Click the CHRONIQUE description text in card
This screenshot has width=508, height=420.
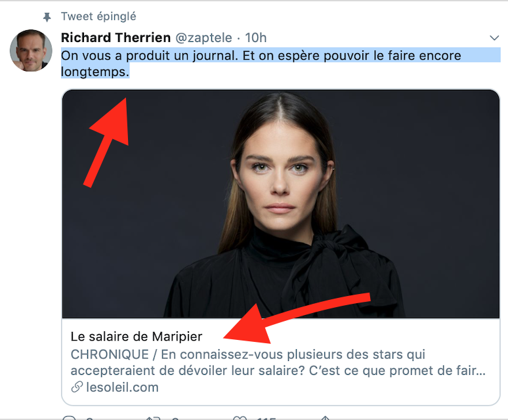278,362
